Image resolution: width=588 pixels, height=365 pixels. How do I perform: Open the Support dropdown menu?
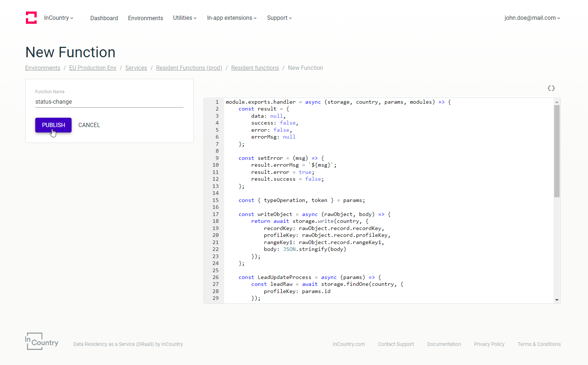279,18
